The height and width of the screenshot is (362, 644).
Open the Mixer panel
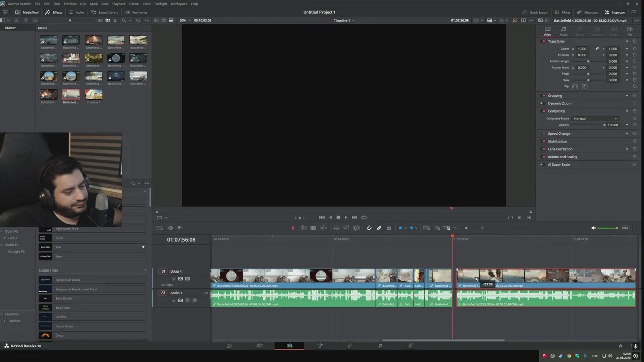coord(562,12)
